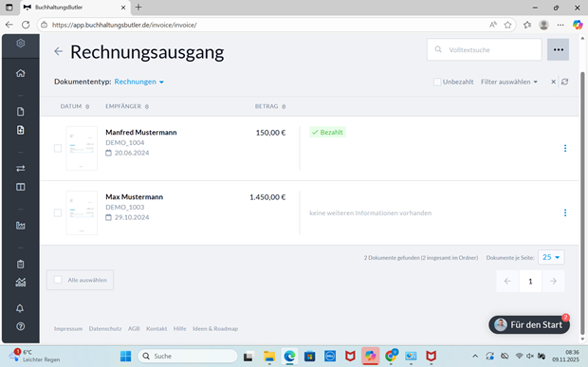Open the Kontakt footer link

coord(156,329)
